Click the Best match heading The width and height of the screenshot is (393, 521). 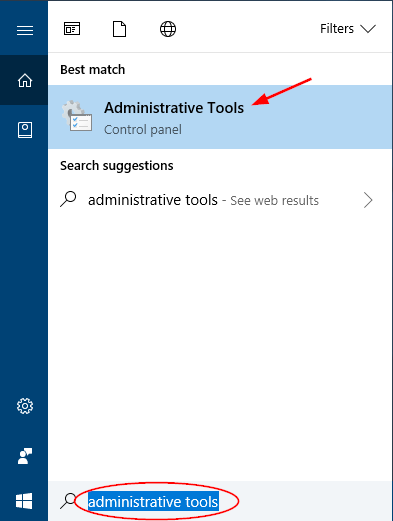coord(93,70)
